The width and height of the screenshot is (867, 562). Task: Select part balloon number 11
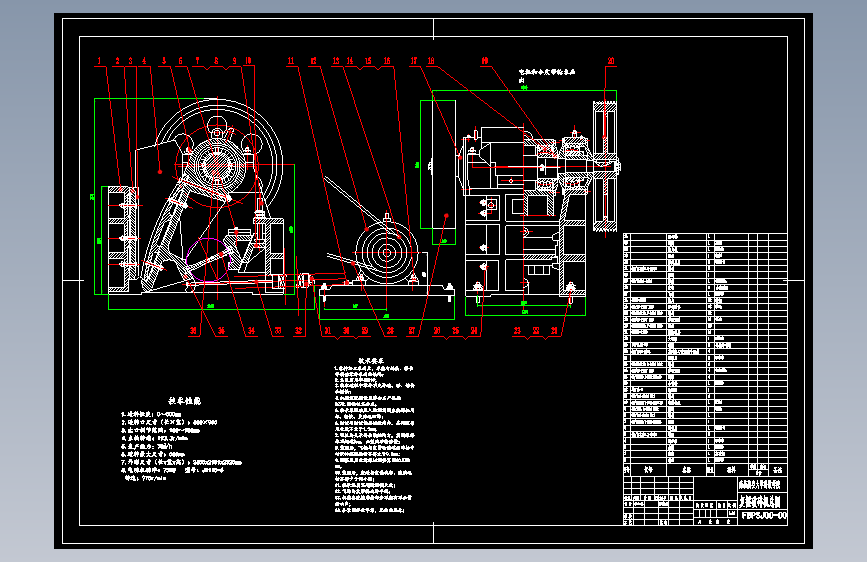291,61
